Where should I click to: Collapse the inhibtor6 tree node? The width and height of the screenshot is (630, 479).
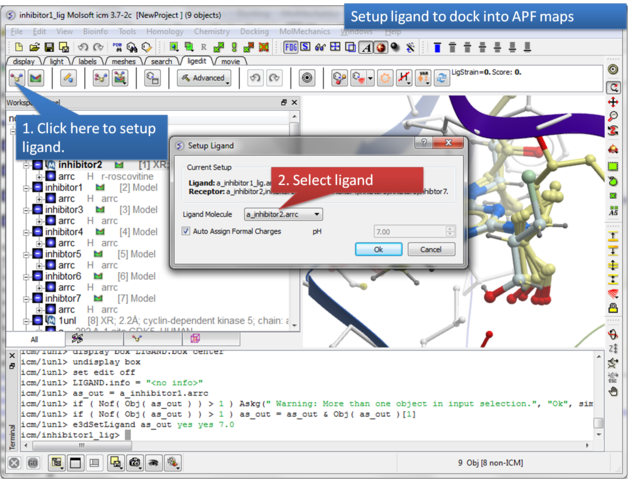point(26,276)
